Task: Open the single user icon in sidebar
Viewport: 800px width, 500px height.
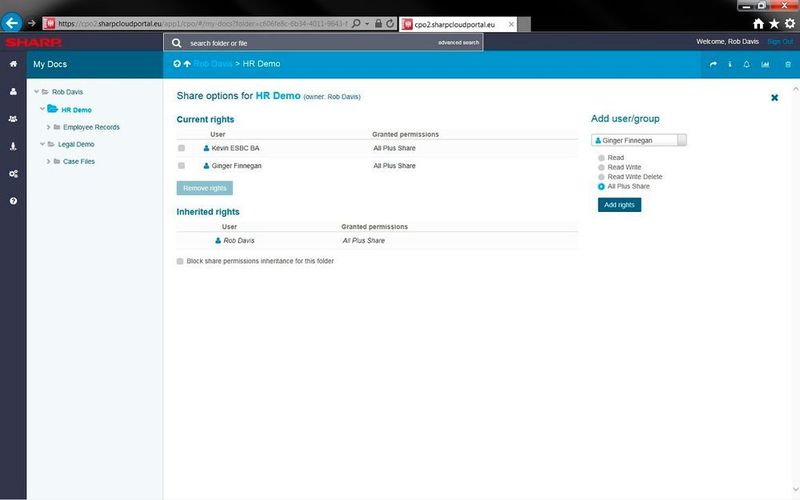Action: click(x=13, y=91)
